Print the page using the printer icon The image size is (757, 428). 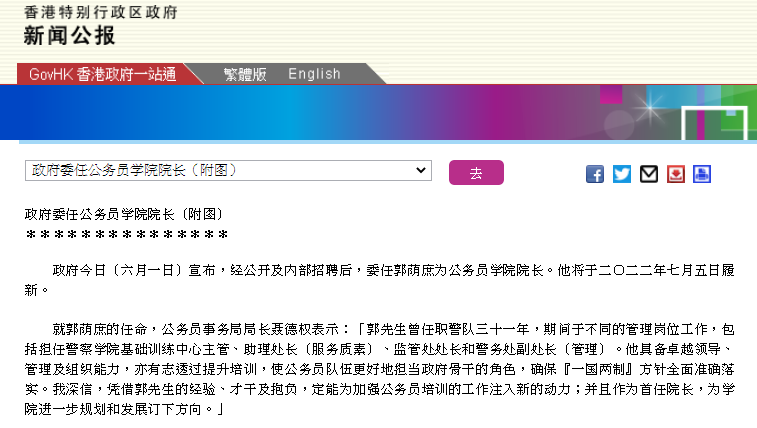pos(702,174)
